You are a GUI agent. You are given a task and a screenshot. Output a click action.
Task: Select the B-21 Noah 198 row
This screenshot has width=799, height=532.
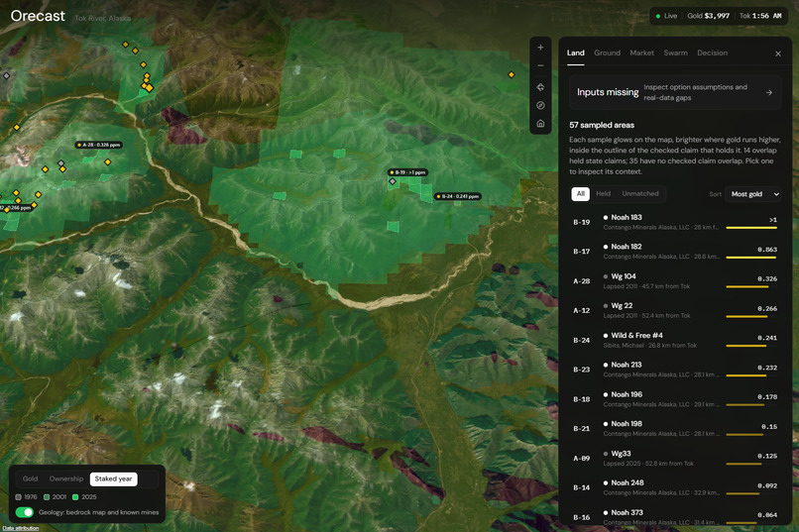pos(675,429)
